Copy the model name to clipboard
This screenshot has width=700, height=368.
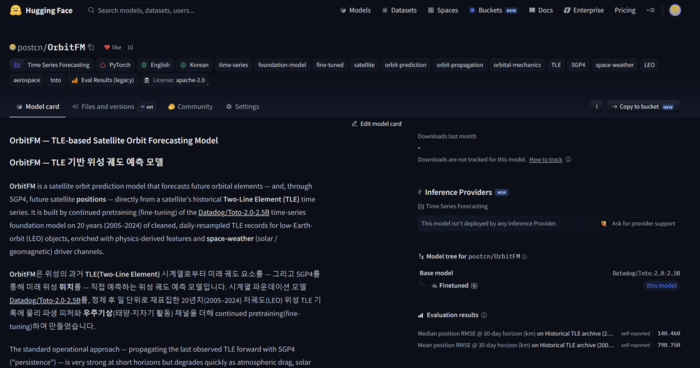click(x=91, y=47)
